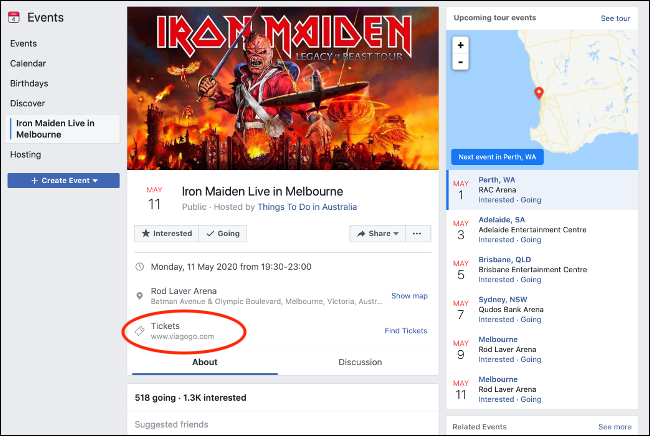Screen dimensions: 650x436
Task: Click the Iron Maiden event cover image
Action: 283,87
